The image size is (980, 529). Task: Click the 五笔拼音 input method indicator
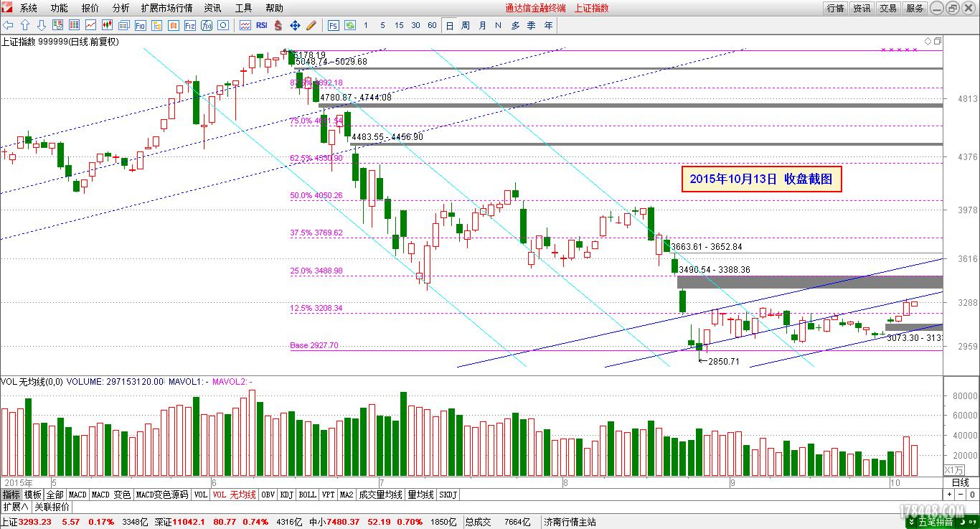coord(936,522)
